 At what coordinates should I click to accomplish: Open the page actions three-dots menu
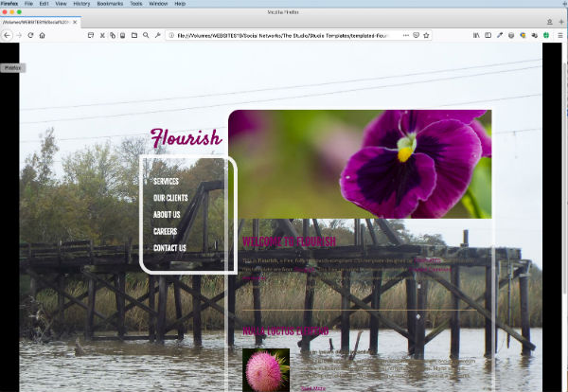coord(406,35)
